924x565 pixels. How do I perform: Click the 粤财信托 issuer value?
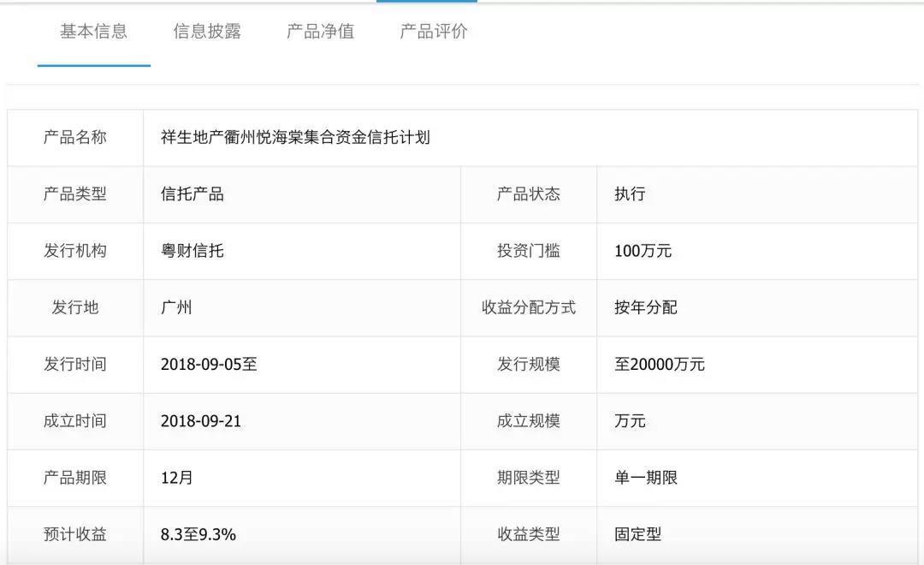192,251
